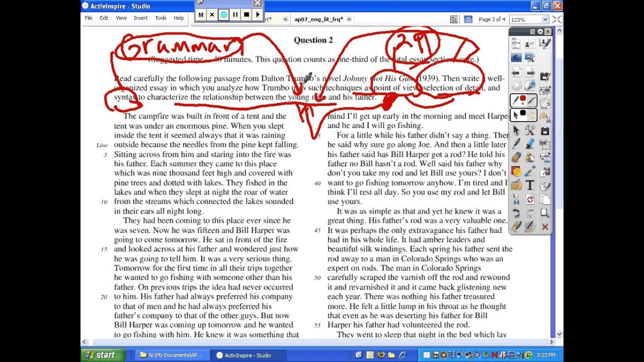Select the Shape tool

click(x=516, y=171)
